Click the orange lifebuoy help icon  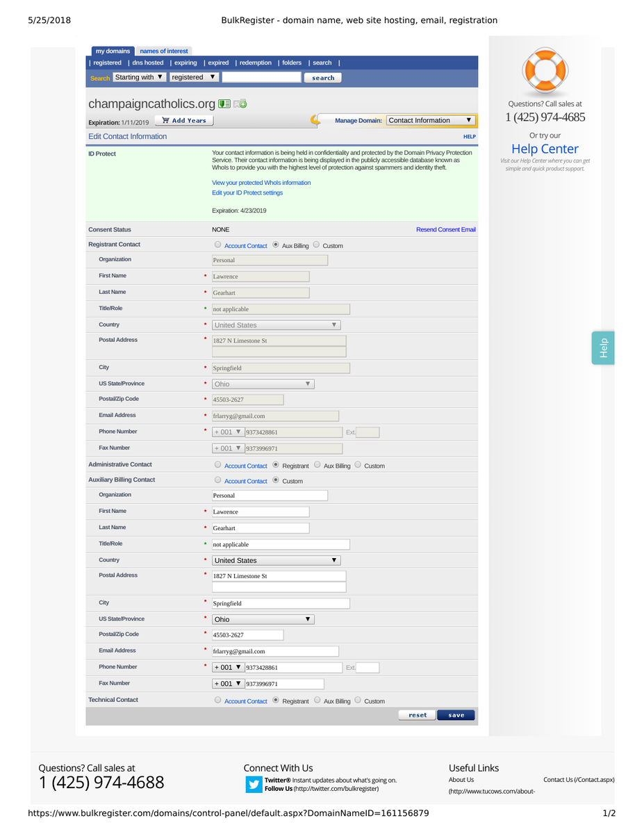coord(545,70)
